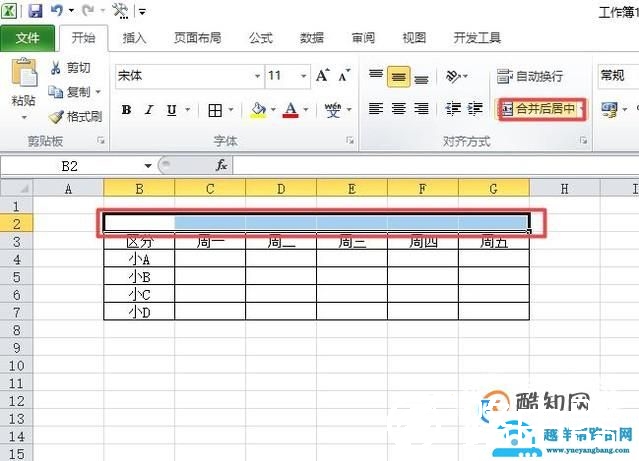Click the Paste clipboard icon
This screenshot has width=639, height=461.
(24, 73)
